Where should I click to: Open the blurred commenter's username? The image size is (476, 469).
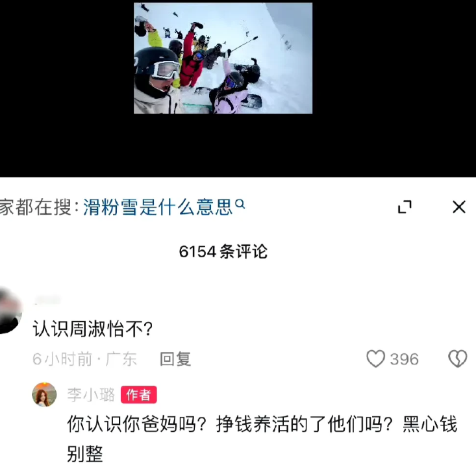point(47,299)
